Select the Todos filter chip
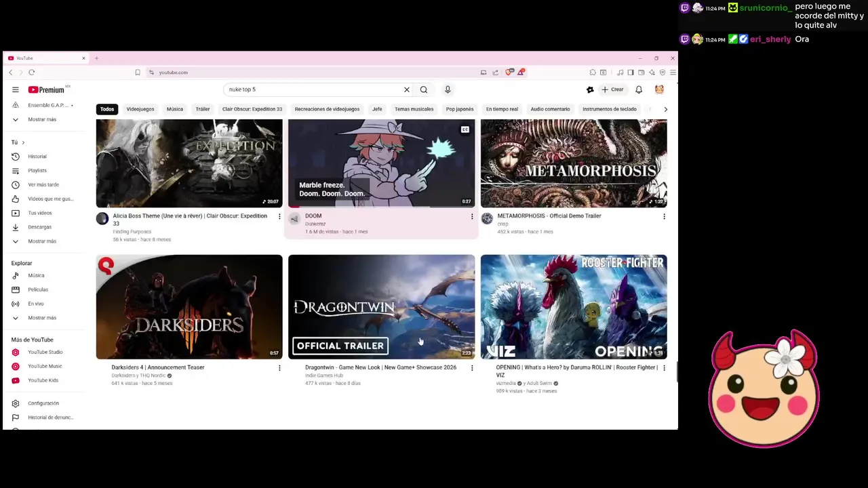The width and height of the screenshot is (868, 488). pyautogui.click(x=107, y=109)
